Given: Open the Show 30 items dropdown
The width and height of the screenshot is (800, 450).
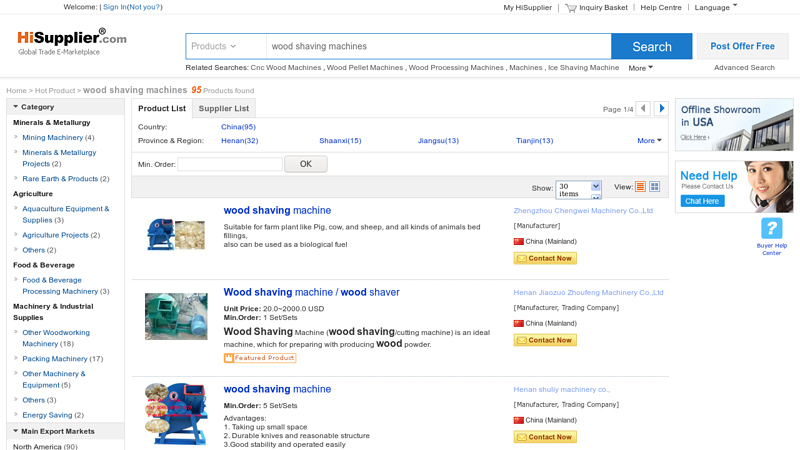Looking at the screenshot, I should pos(579,190).
